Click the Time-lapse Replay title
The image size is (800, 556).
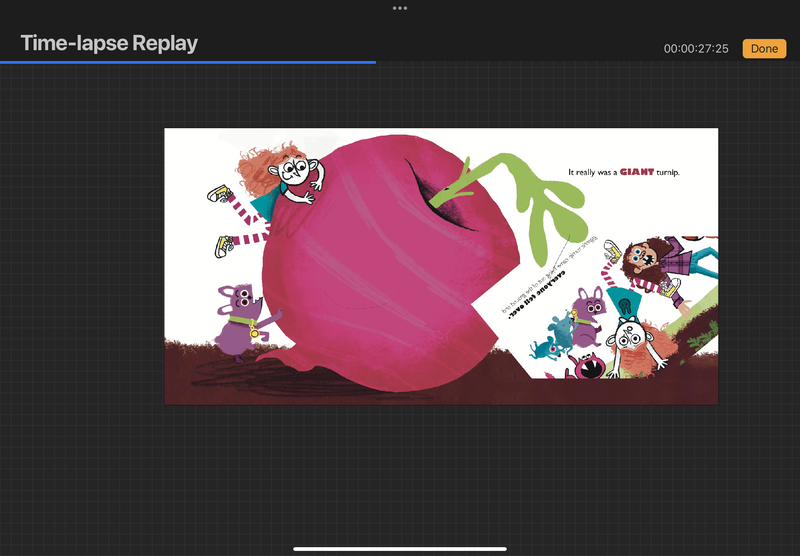(109, 43)
